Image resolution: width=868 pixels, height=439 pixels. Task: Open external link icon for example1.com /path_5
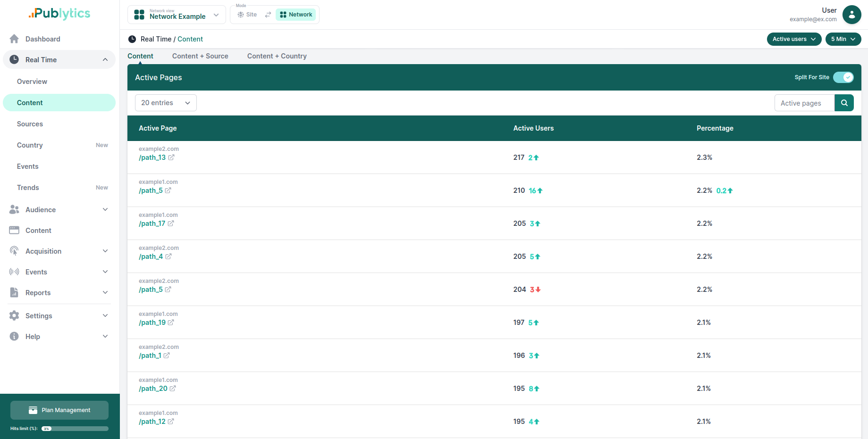pyautogui.click(x=168, y=191)
